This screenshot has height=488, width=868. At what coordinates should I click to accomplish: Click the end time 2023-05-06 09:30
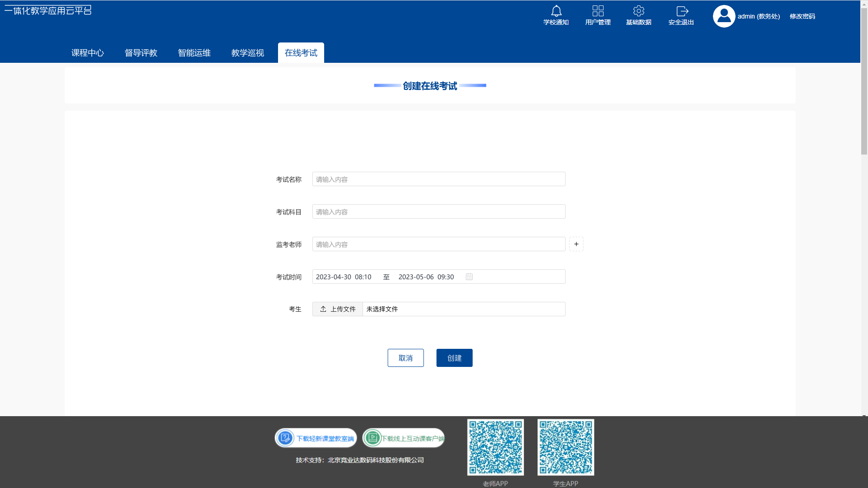coord(426,277)
